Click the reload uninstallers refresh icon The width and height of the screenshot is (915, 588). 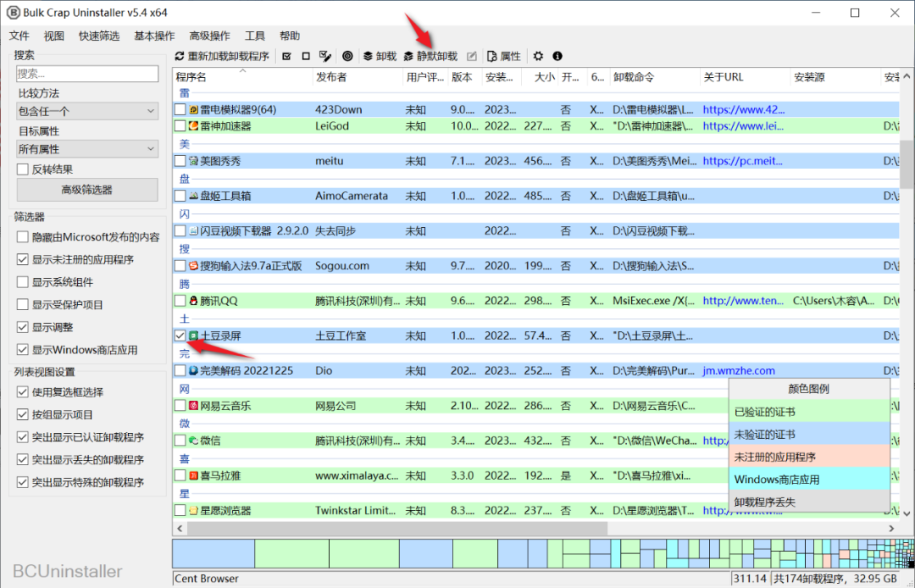coord(180,56)
